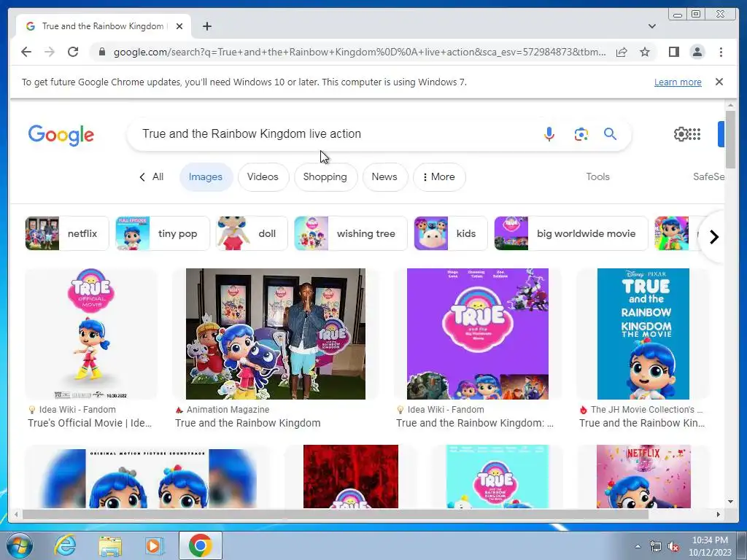Screen dimensions: 747x560
Task: Click the Google logo
Action: (x=61, y=135)
